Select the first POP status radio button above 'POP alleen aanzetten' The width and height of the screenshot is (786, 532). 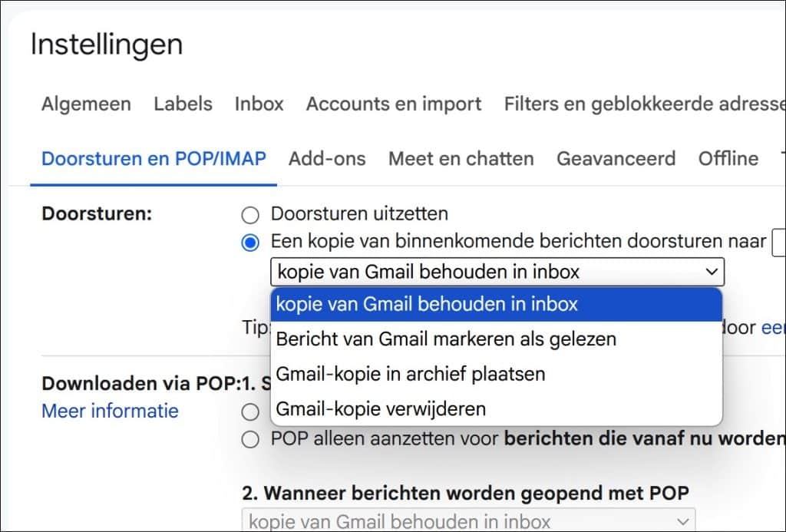(x=250, y=412)
